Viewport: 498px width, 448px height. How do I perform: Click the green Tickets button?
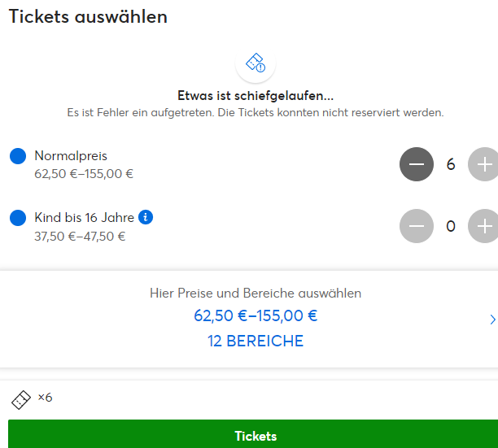[x=256, y=436]
